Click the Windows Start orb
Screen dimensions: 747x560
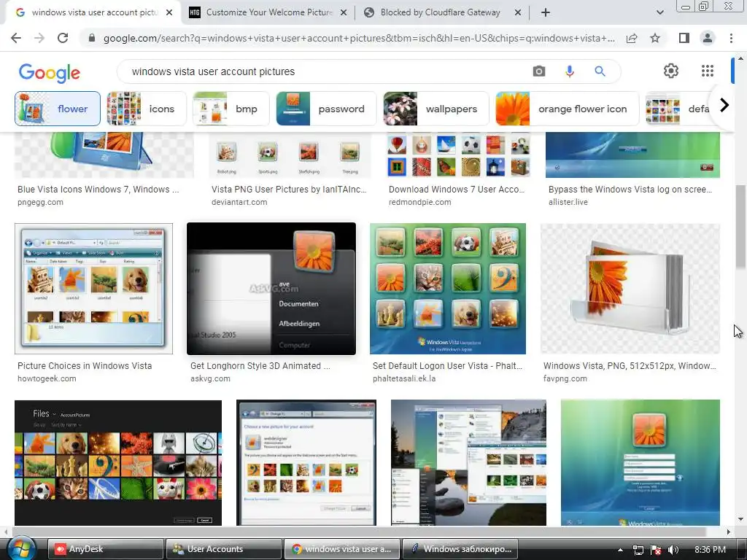pyautogui.click(x=21, y=548)
